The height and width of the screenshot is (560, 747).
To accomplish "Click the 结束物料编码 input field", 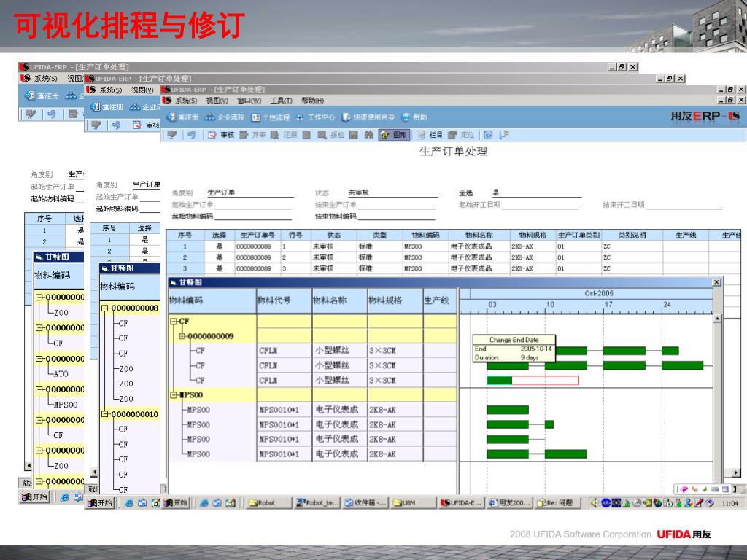I will (x=396, y=216).
